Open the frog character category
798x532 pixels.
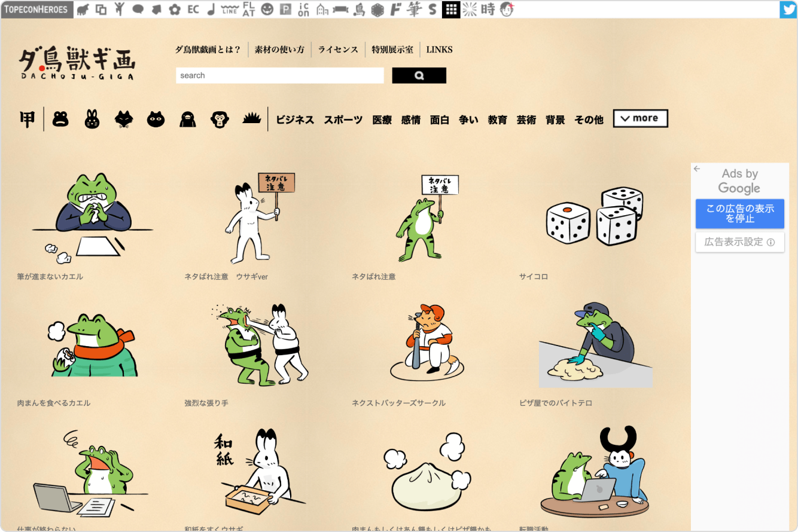click(60, 119)
